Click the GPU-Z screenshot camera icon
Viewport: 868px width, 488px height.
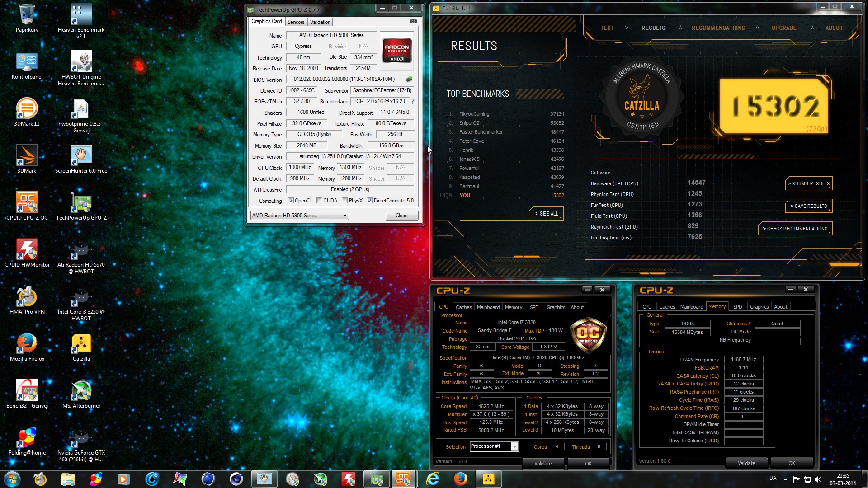(x=413, y=21)
